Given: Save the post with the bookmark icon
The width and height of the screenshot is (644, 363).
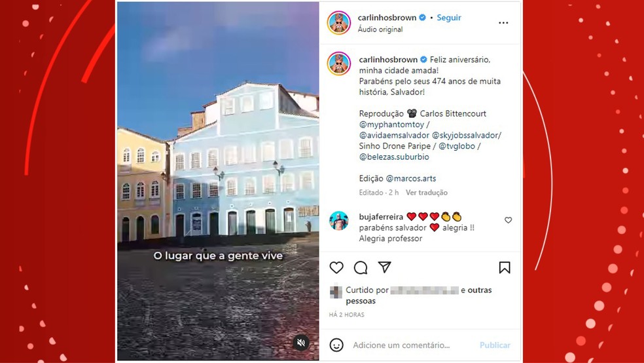Looking at the screenshot, I should [505, 267].
